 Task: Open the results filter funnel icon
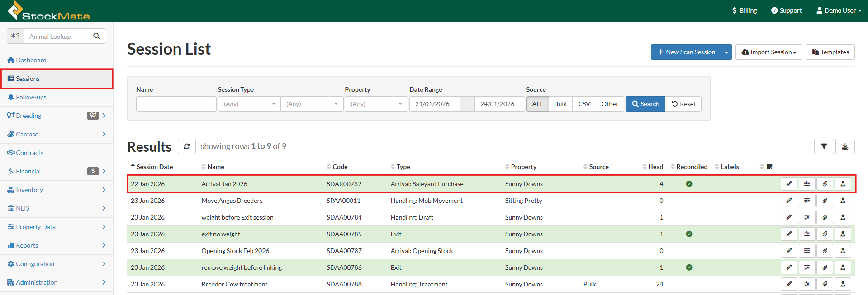pos(824,146)
